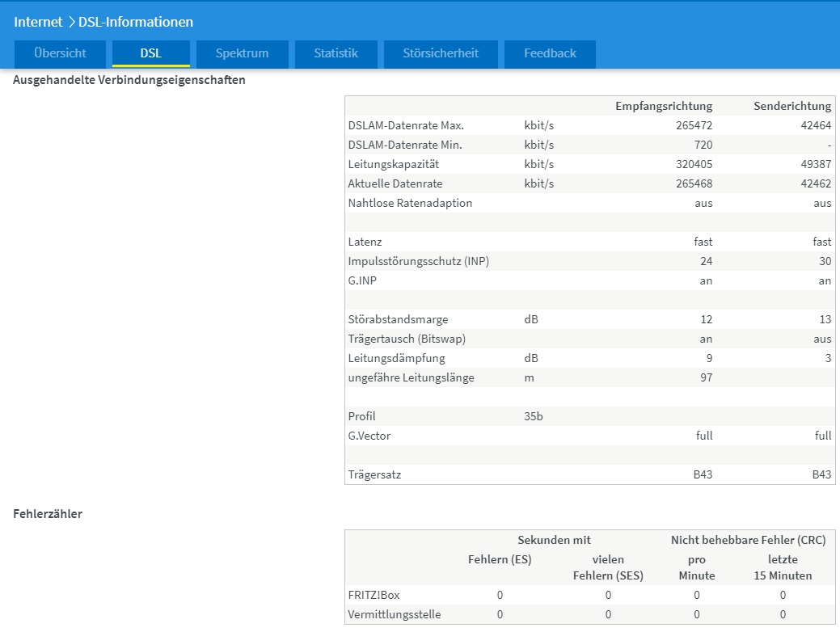Select the DSL tab
This screenshot has width=840, height=628.
pos(150,53)
